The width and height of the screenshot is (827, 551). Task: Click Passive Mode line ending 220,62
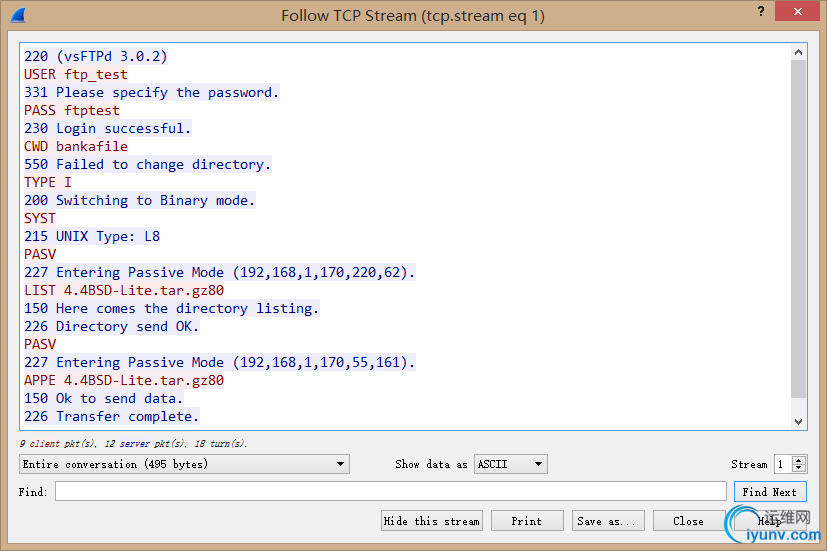pos(219,273)
